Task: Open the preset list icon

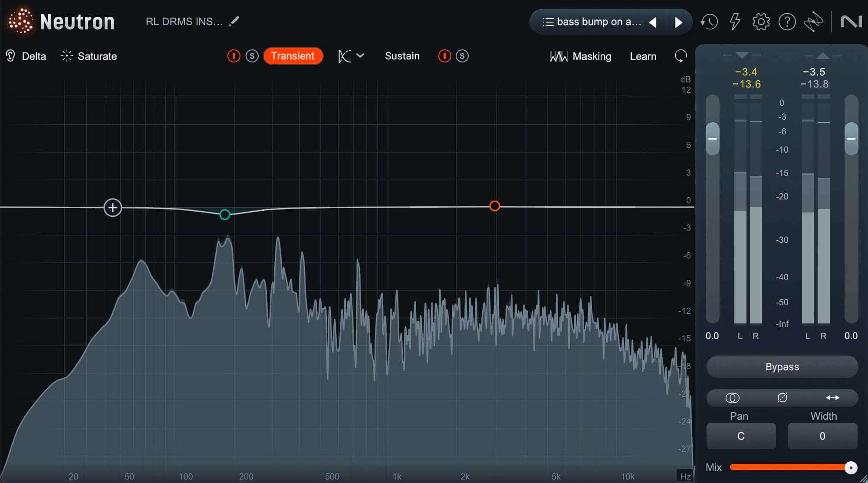Action: click(548, 22)
